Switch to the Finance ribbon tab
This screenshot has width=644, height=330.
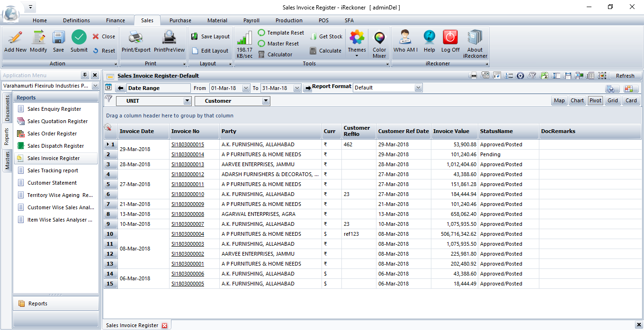point(116,20)
